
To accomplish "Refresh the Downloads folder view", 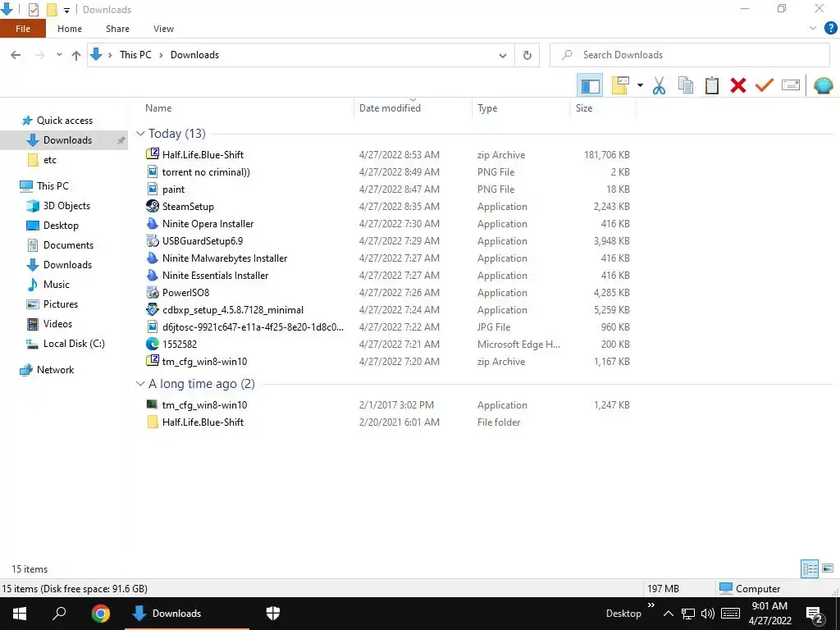I will tap(527, 55).
